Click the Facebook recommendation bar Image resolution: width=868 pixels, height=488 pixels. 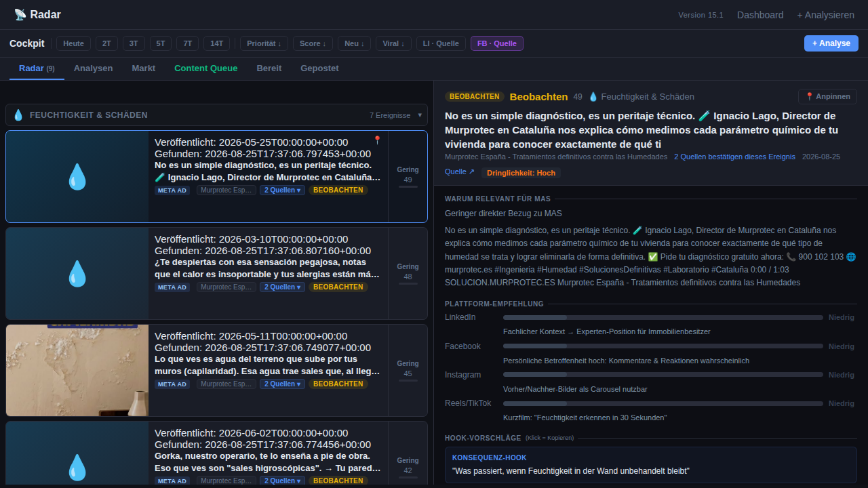[663, 346]
